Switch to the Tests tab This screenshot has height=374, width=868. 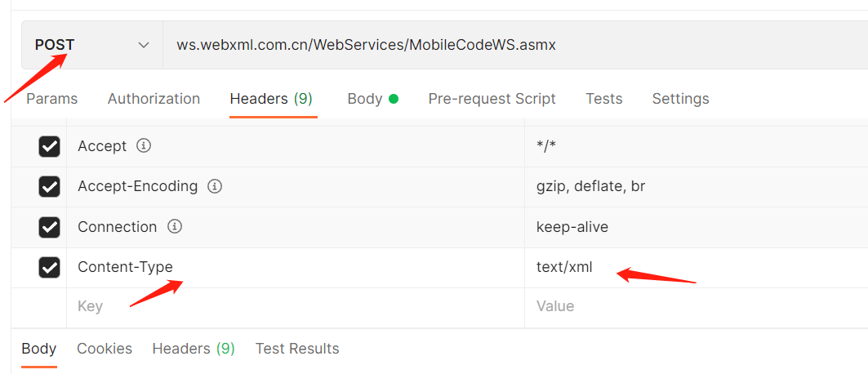pyautogui.click(x=603, y=99)
